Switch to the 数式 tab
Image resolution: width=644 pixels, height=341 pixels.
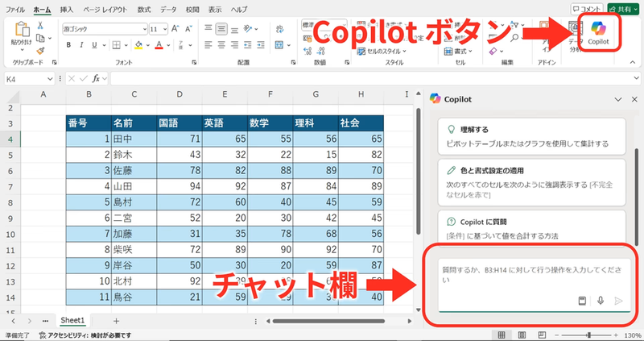point(144,9)
